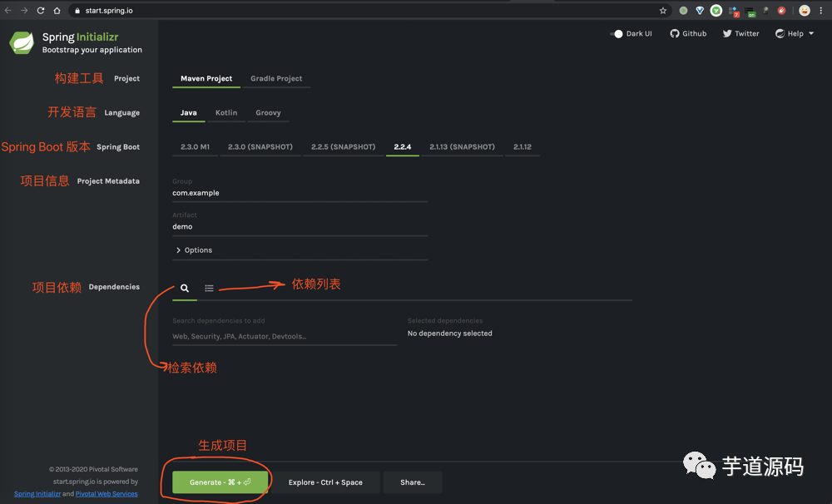832x504 pixels.
Task: Click 'Bootstrap your application' tagline
Action: [x=92, y=50]
